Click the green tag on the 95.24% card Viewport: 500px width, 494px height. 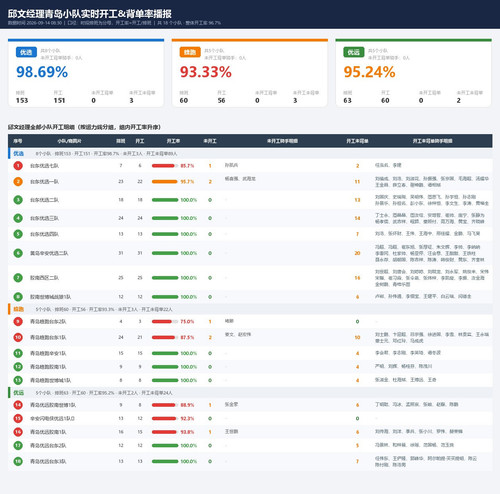[354, 52]
